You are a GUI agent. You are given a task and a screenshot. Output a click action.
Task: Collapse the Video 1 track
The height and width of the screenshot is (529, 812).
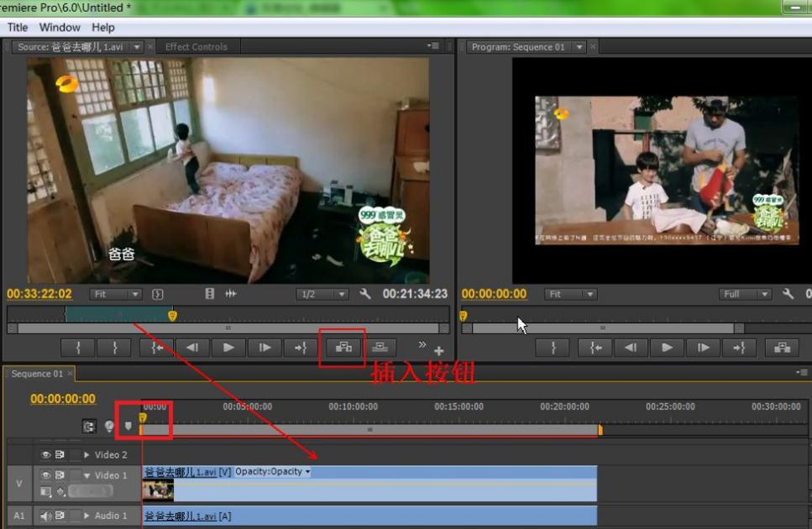pyautogui.click(x=87, y=475)
